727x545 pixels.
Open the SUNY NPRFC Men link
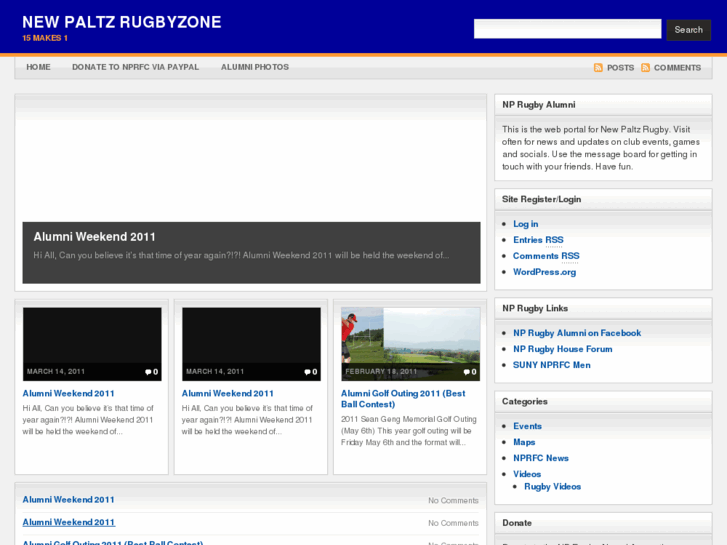(551, 365)
